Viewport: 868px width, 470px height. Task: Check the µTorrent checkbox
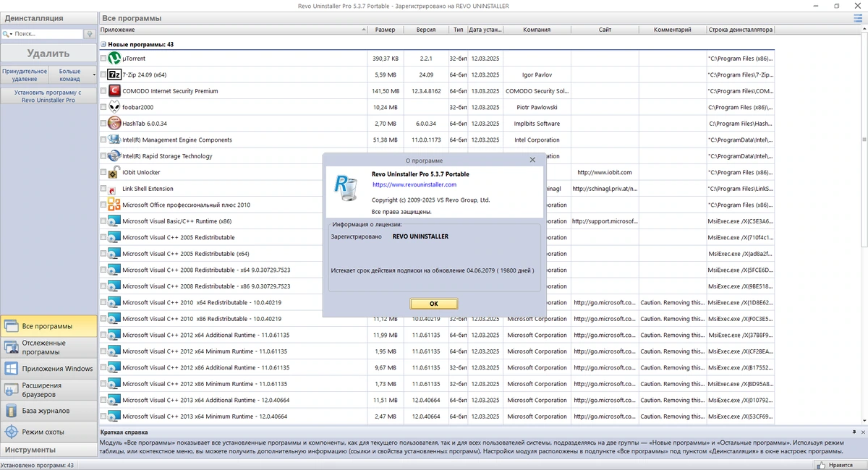103,59
